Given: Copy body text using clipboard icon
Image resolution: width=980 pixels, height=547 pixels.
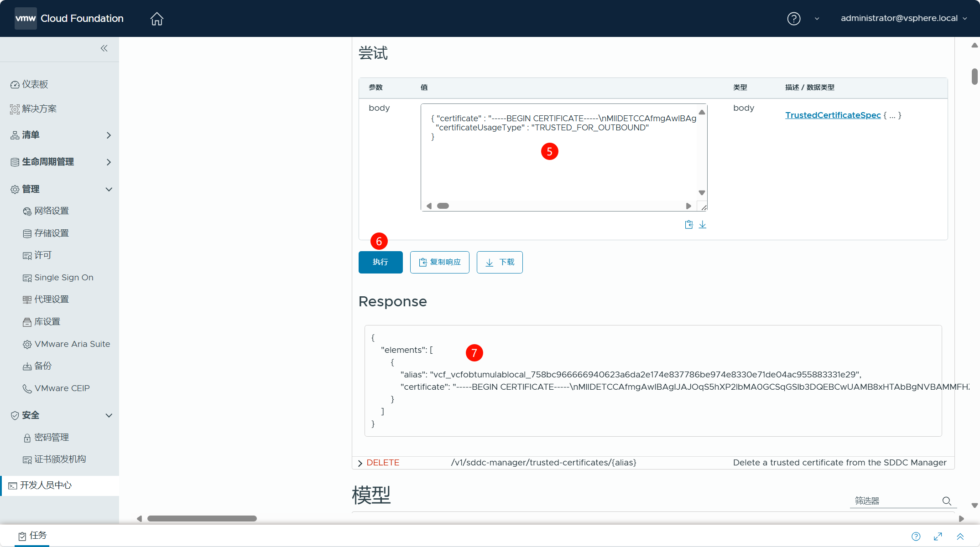Looking at the screenshot, I should pyautogui.click(x=688, y=224).
